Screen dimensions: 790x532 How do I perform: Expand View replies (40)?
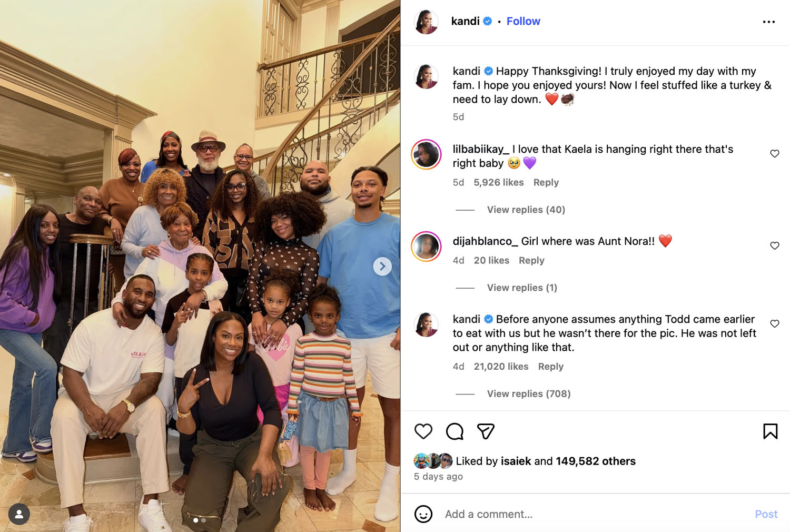tap(526, 210)
